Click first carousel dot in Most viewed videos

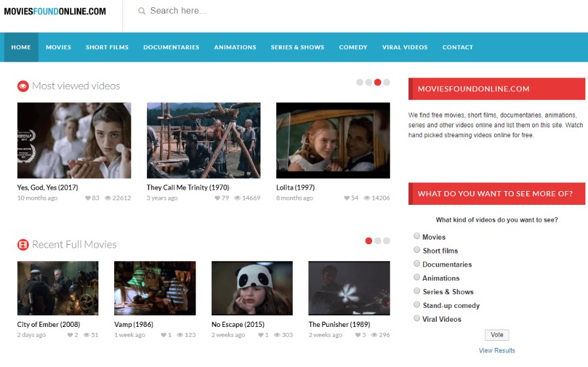click(x=360, y=83)
